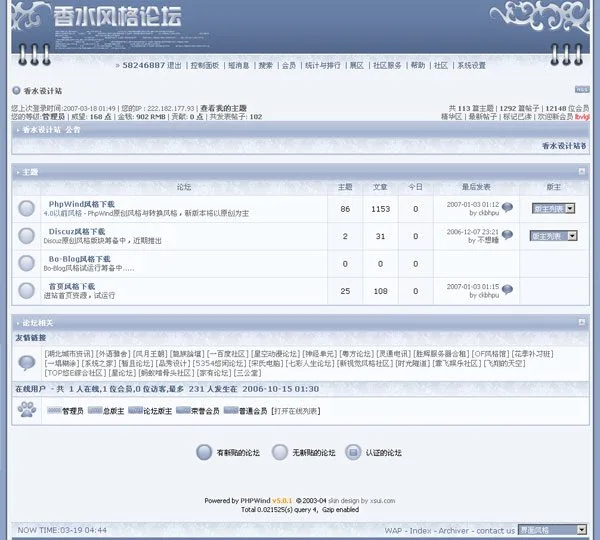Image resolution: width=600 pixels, height=540 pixels.
Task: Click the Bo-Blog风格下载 forum status icon
Action: (27, 263)
